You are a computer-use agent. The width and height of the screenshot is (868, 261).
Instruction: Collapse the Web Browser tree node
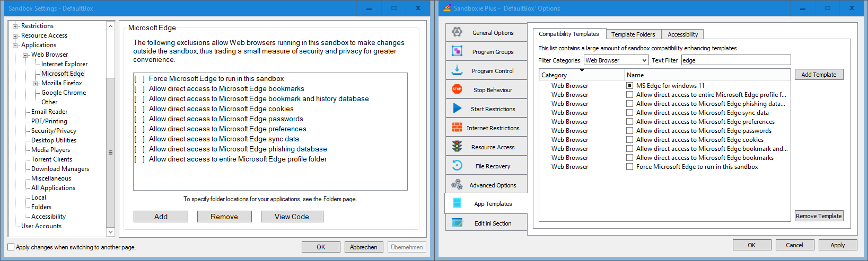25,55
